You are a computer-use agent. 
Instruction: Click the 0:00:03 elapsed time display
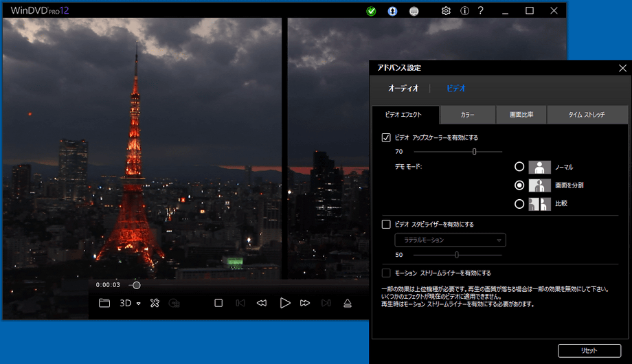coord(108,285)
